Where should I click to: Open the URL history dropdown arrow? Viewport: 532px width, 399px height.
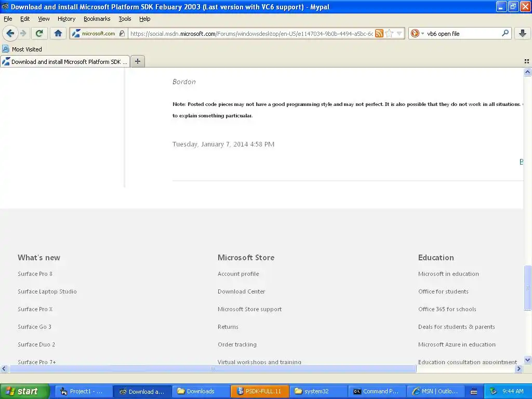400,33
